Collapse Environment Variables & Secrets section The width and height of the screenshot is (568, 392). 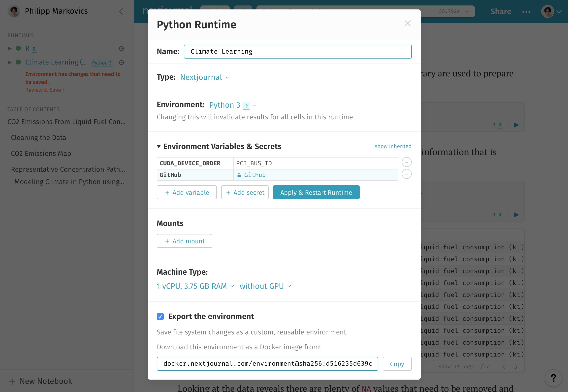159,147
